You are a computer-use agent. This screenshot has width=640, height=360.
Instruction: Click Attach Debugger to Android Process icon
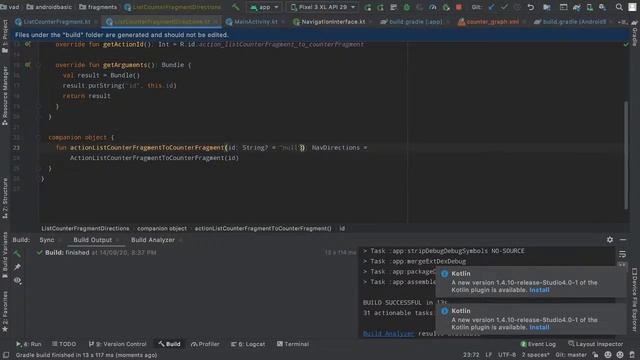(446, 7)
